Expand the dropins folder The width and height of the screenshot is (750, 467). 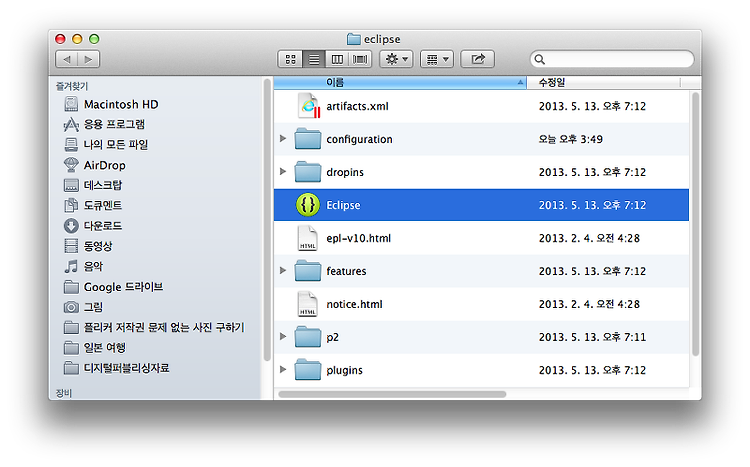[x=283, y=171]
